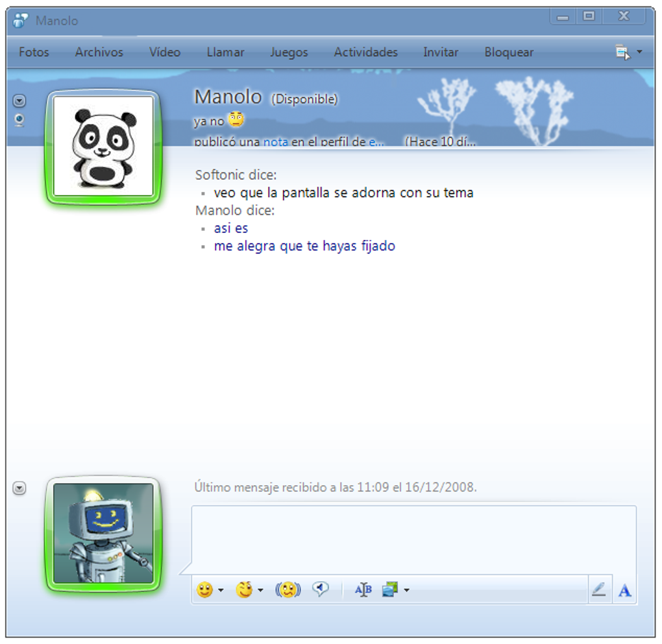This screenshot has width=662, height=644.
Task: Open the truncated profile link 'e...'
Action: pos(376,142)
